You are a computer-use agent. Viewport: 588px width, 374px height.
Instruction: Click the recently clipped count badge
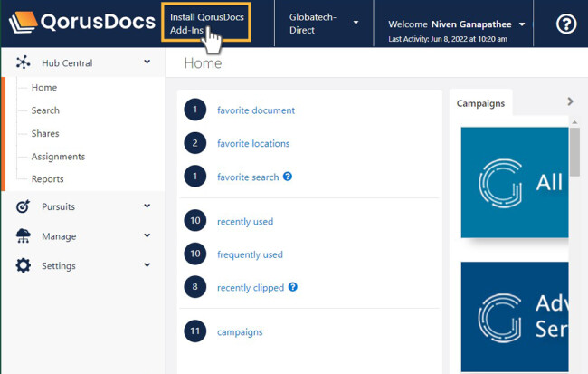pyautogui.click(x=195, y=287)
